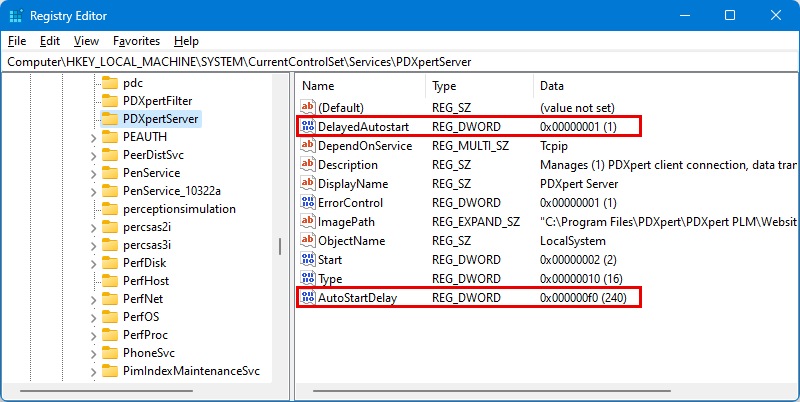
Task: Click the percsas2i folder icon
Action: pyautogui.click(x=110, y=227)
